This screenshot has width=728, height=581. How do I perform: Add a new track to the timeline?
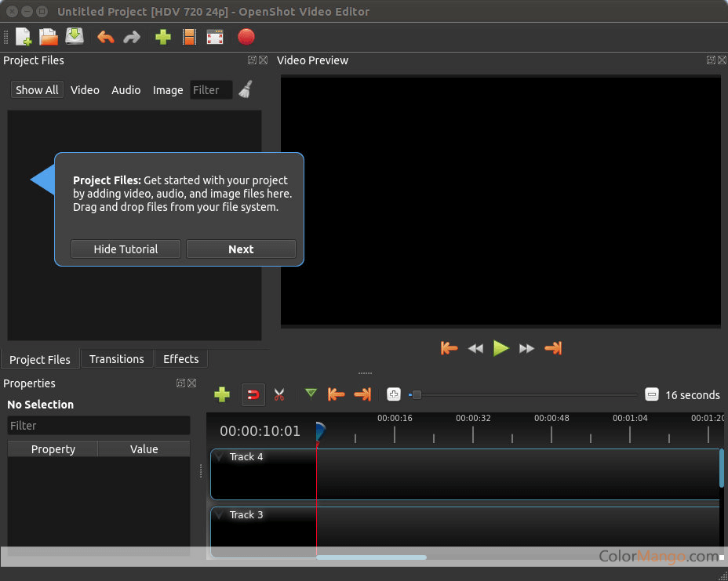[222, 394]
